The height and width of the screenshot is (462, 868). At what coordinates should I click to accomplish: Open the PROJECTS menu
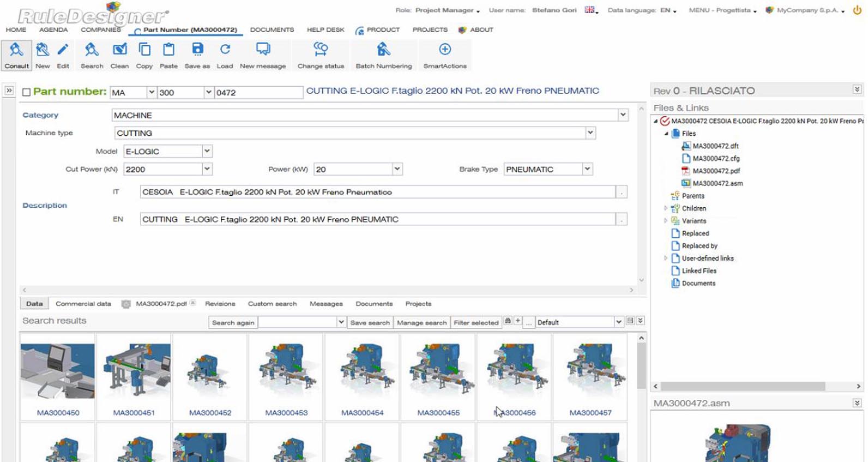(430, 29)
